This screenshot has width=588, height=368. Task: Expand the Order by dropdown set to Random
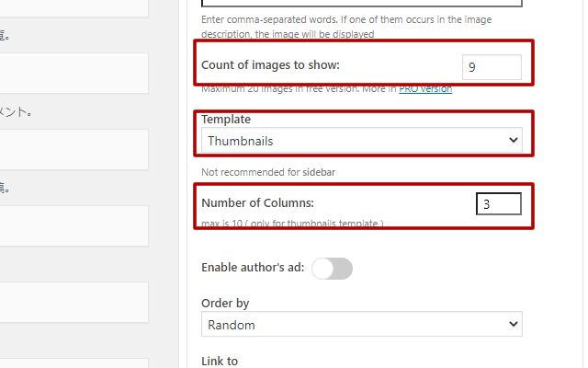tap(361, 325)
